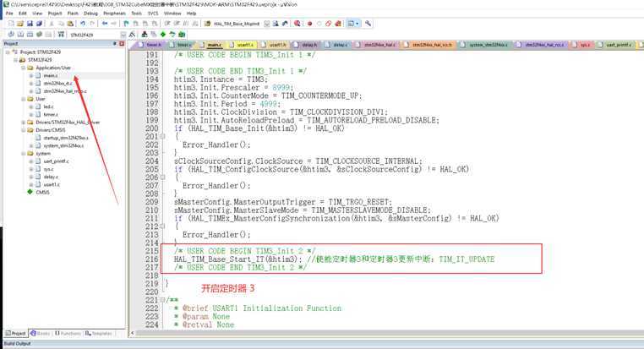The width and height of the screenshot is (644, 349).
Task: Collapse the User folder in tree
Action: pyautogui.click(x=24, y=99)
